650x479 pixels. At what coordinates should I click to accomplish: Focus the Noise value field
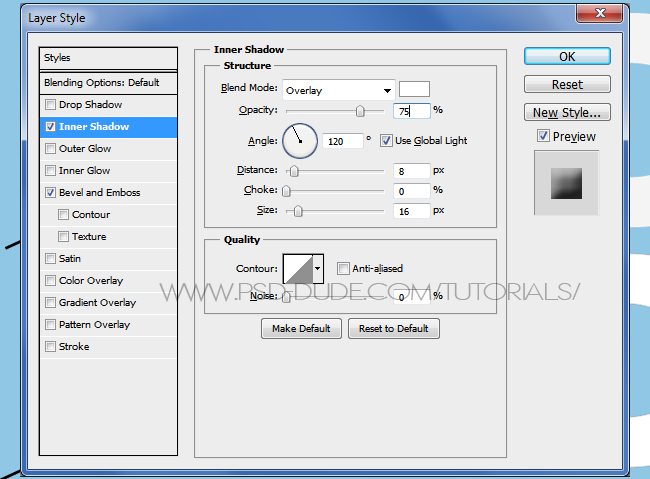(412, 297)
